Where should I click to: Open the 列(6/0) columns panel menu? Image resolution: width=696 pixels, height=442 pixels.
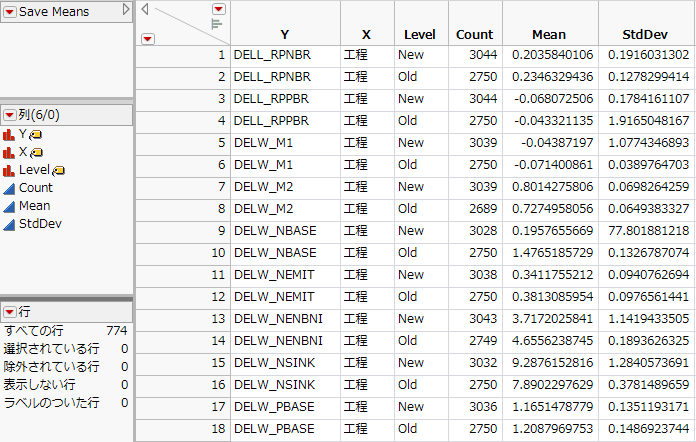9,115
